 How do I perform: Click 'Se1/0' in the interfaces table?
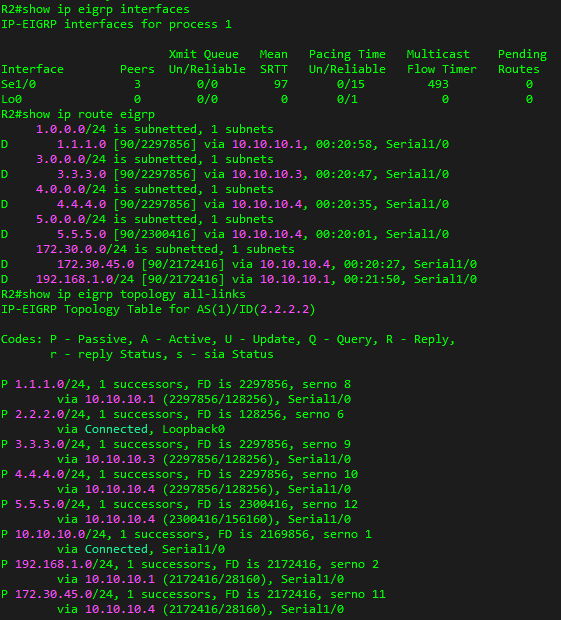pos(18,84)
